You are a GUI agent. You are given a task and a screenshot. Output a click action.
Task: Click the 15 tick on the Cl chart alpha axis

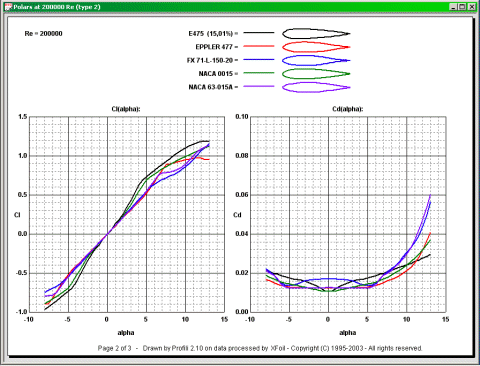pos(224,319)
